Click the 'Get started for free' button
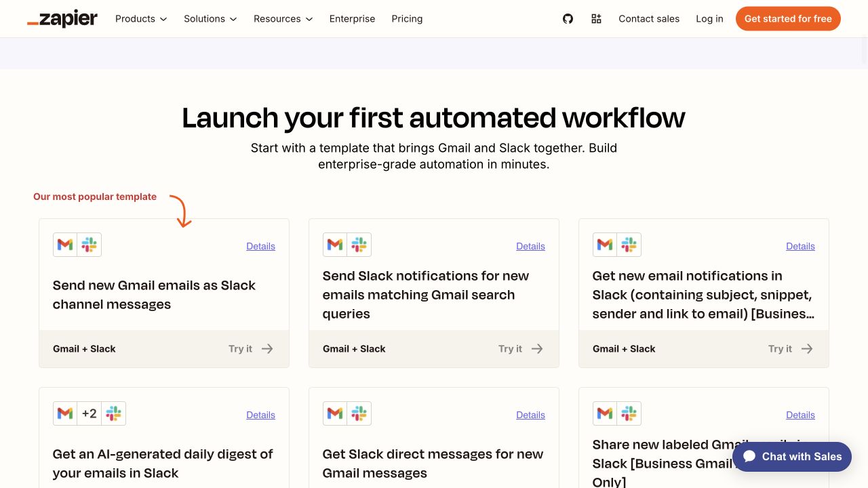Screen dimensions: 868x488 click(788, 19)
